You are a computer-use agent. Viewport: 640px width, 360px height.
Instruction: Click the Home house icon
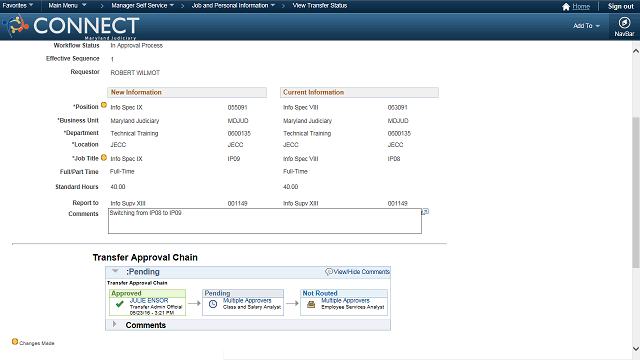coord(566,7)
